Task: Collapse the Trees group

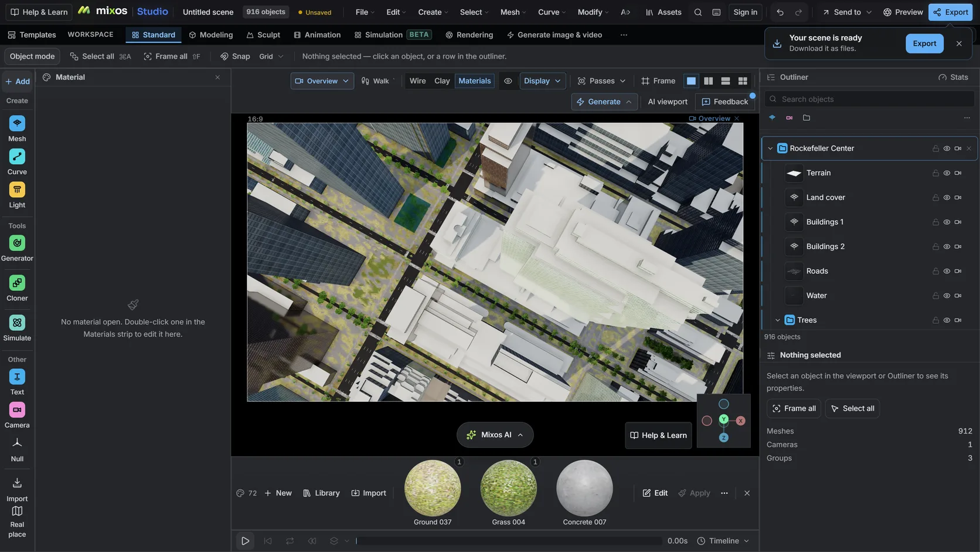Action: point(777,320)
